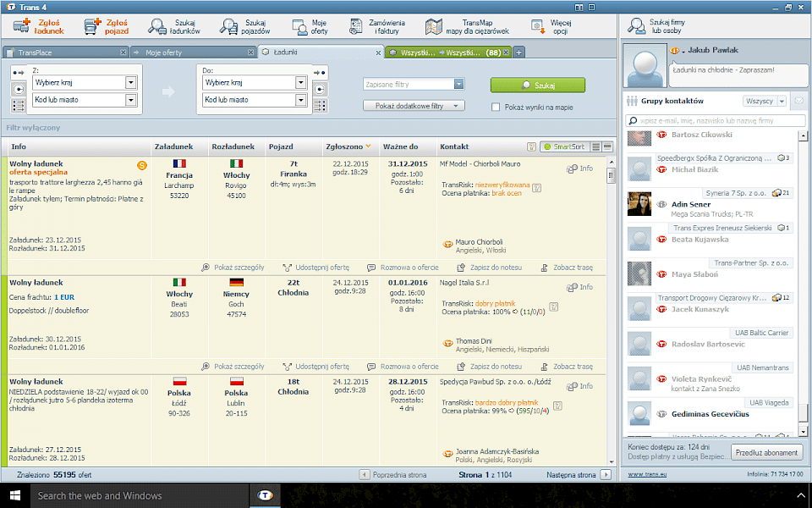The height and width of the screenshot is (508, 812).
Task: Go to Następna strona
Action: pos(579,474)
